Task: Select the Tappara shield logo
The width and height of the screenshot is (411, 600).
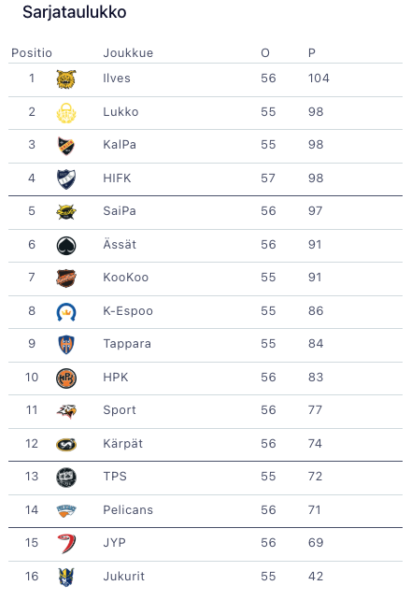Action: [66, 344]
